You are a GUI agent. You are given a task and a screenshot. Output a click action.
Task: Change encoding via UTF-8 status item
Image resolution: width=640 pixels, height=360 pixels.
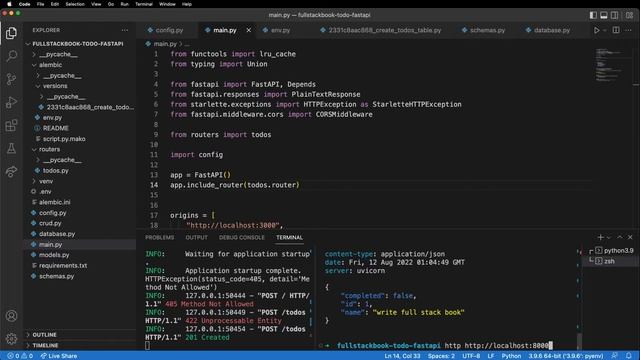pyautogui.click(x=471, y=356)
